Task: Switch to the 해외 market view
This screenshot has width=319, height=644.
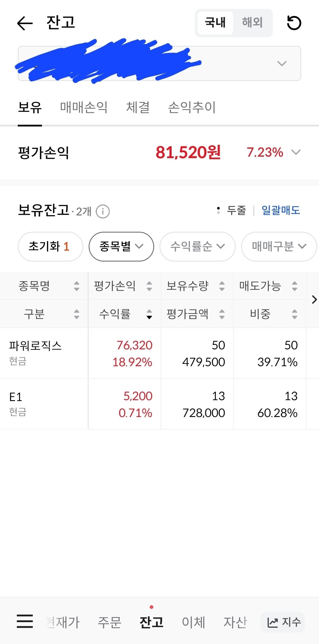Action: click(253, 23)
